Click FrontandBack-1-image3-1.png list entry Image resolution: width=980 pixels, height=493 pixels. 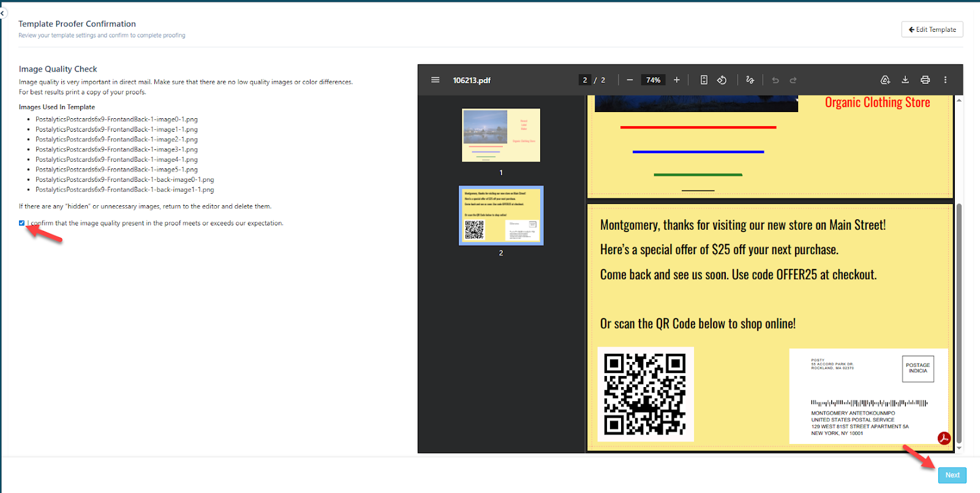pos(116,149)
